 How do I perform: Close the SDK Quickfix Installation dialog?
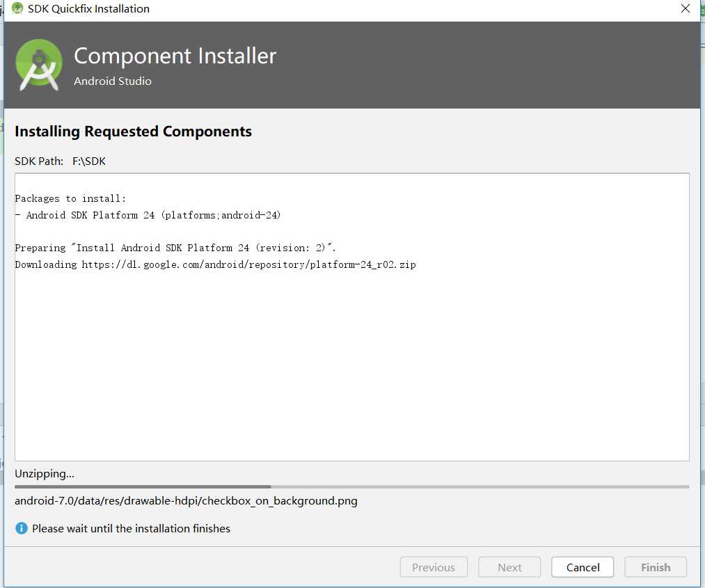686,8
